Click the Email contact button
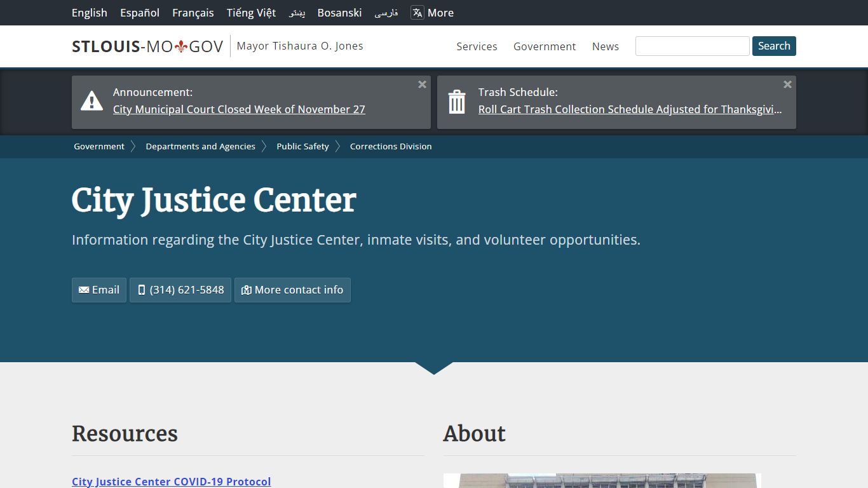Viewport: 868px width, 488px height. click(x=99, y=290)
